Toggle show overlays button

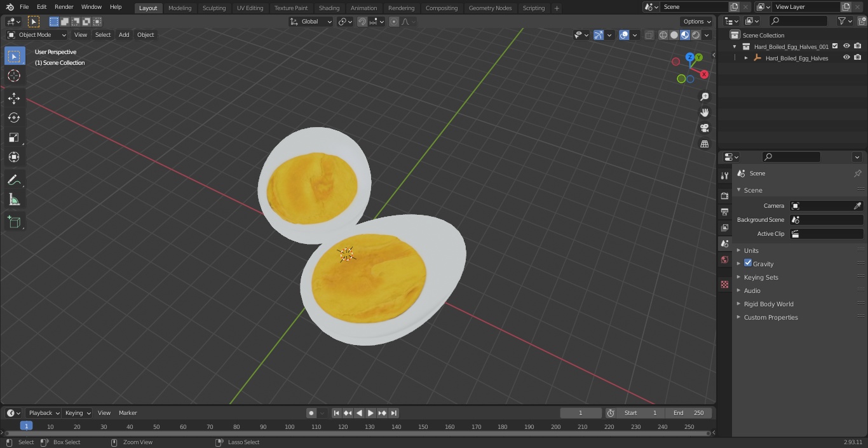[x=624, y=35]
